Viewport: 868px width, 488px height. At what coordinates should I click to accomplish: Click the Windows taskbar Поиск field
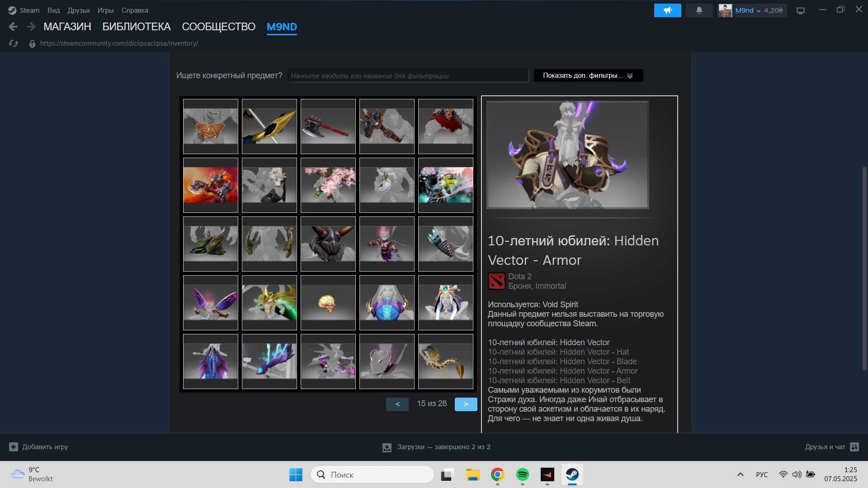(x=372, y=474)
